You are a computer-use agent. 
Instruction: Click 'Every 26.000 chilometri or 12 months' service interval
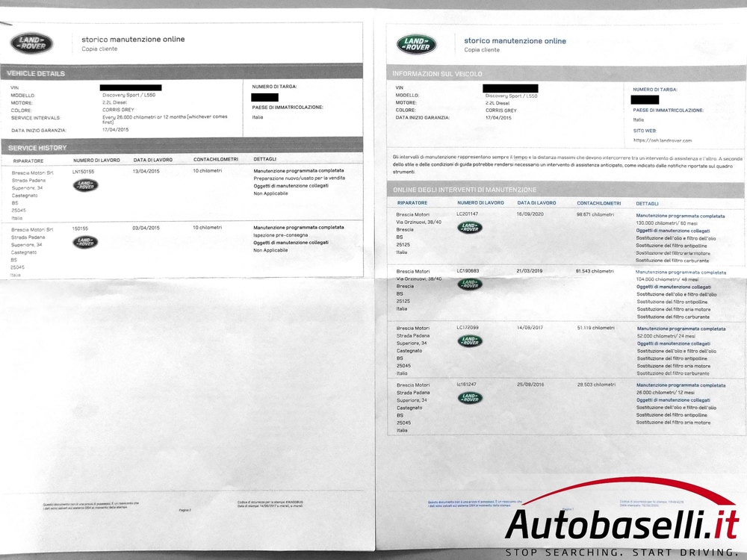coord(165,119)
